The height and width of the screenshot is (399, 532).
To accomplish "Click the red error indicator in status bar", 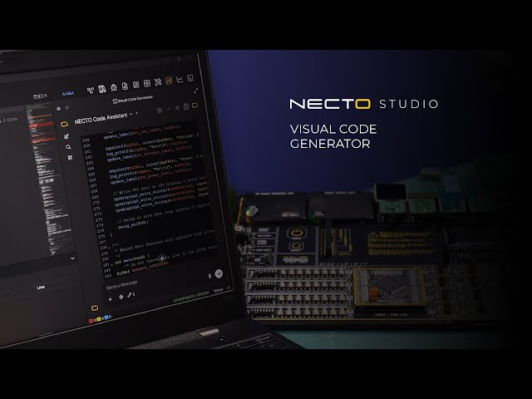I will (91, 321).
